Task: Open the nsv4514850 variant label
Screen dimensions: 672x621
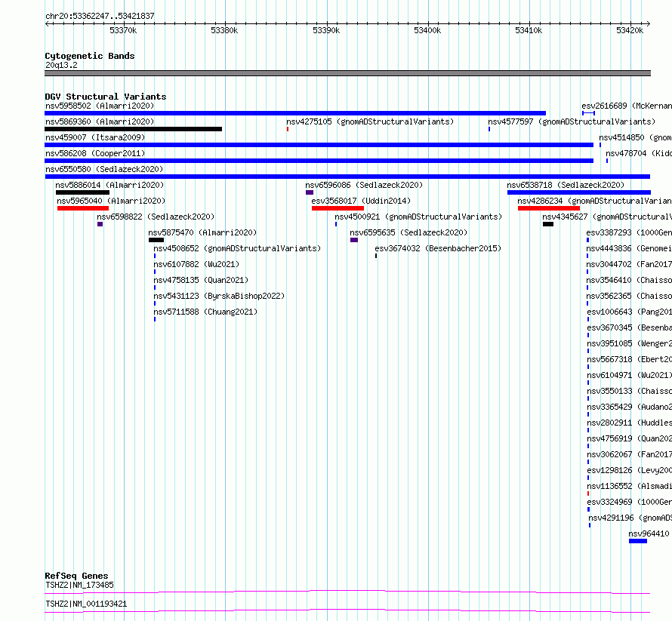Action: (x=635, y=137)
